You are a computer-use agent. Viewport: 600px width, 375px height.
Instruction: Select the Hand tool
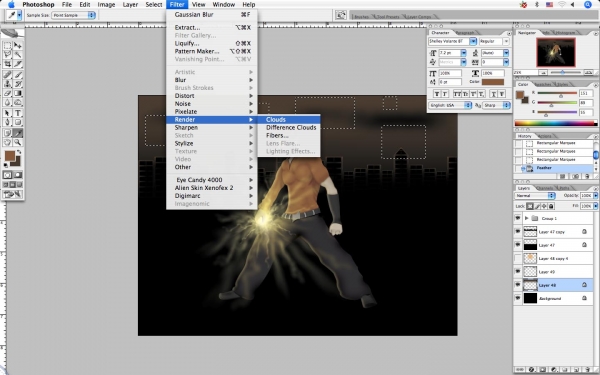point(7,142)
